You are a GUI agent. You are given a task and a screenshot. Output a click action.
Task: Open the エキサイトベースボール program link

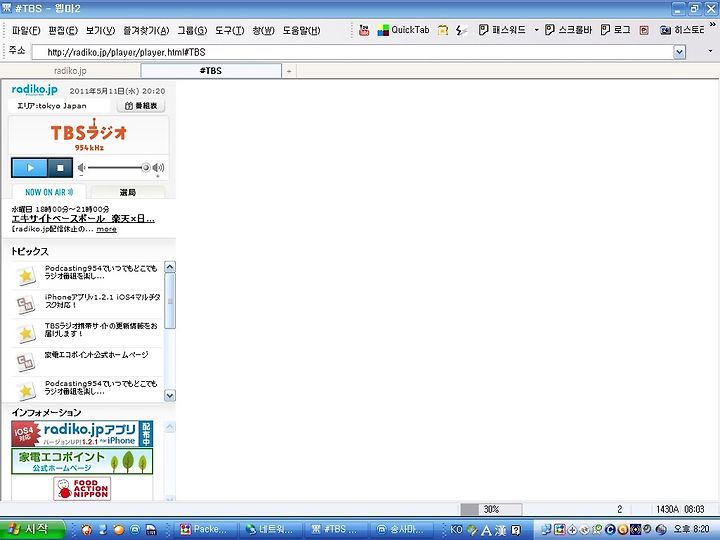[x=83, y=219]
